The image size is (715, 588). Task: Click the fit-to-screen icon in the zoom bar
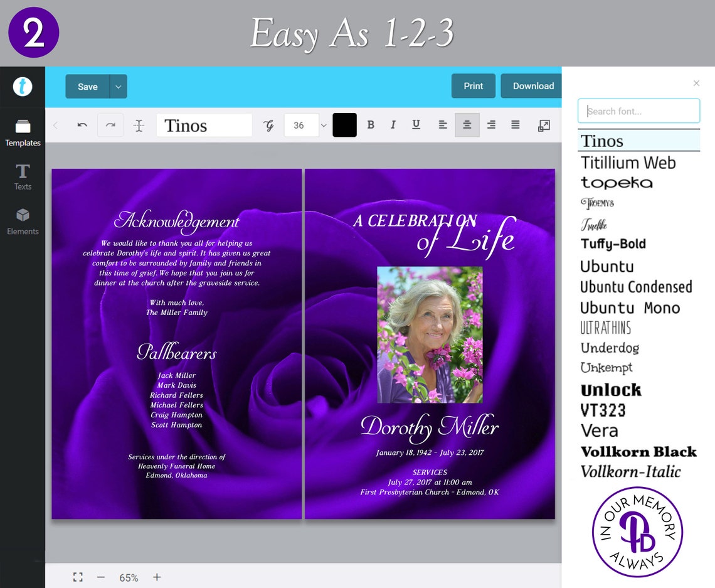(x=78, y=577)
